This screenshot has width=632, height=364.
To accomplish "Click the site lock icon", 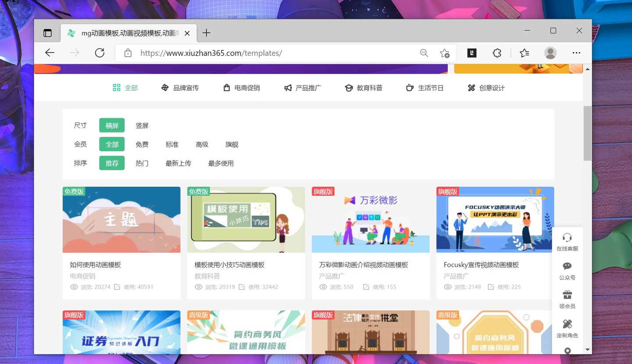I will click(x=128, y=53).
